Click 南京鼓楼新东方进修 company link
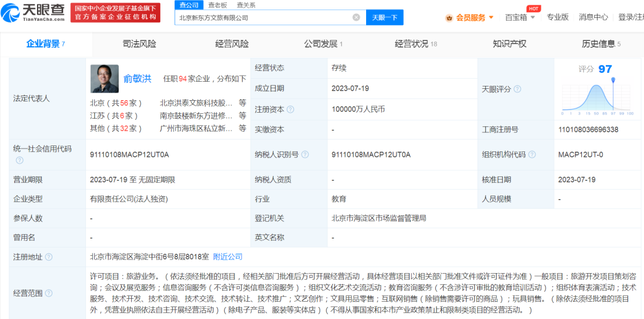Screen dimensions: 644x319 pos(196,115)
